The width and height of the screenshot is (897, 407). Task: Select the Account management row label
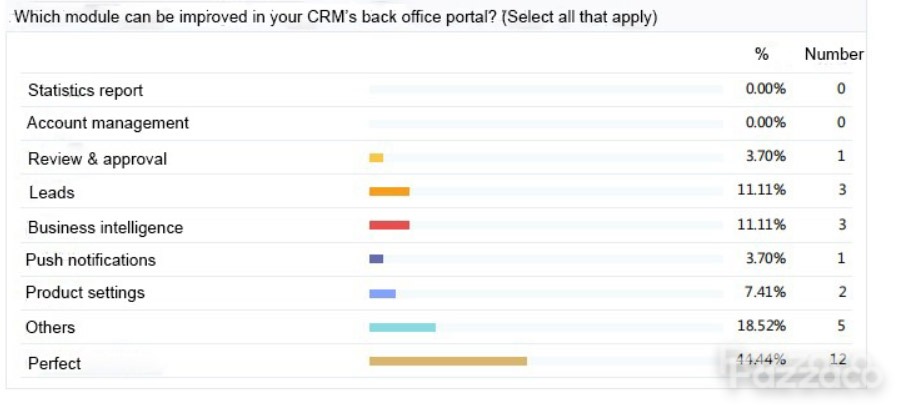108,123
